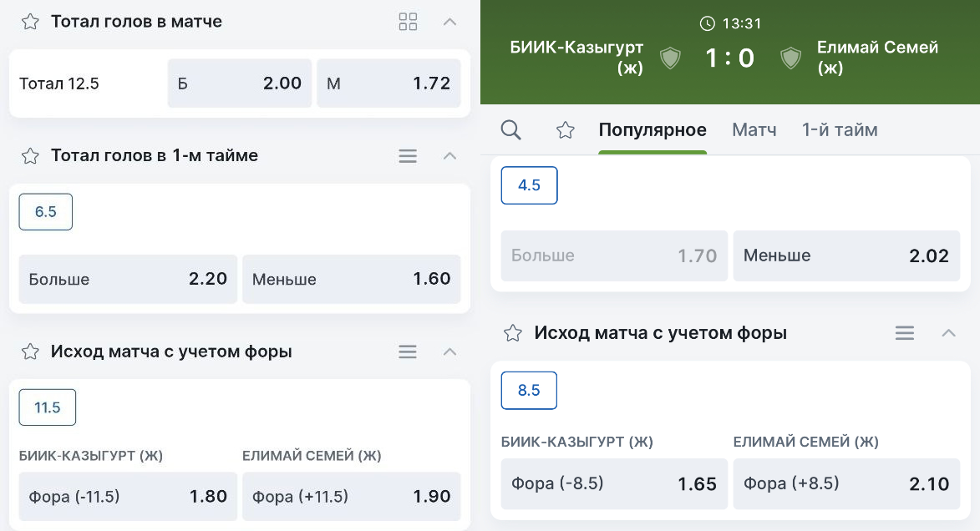Click the search magnifier icon

510,130
